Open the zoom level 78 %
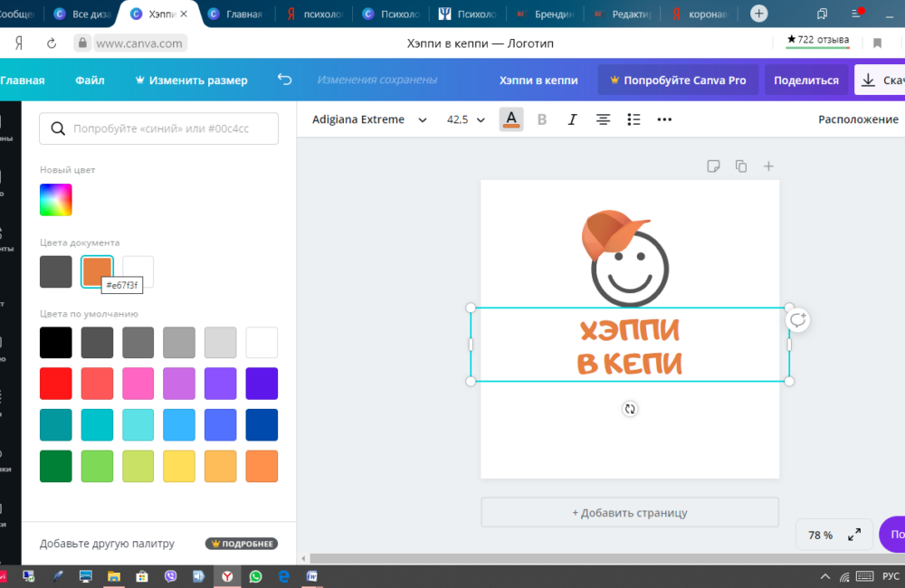The height and width of the screenshot is (588, 905). click(820, 535)
